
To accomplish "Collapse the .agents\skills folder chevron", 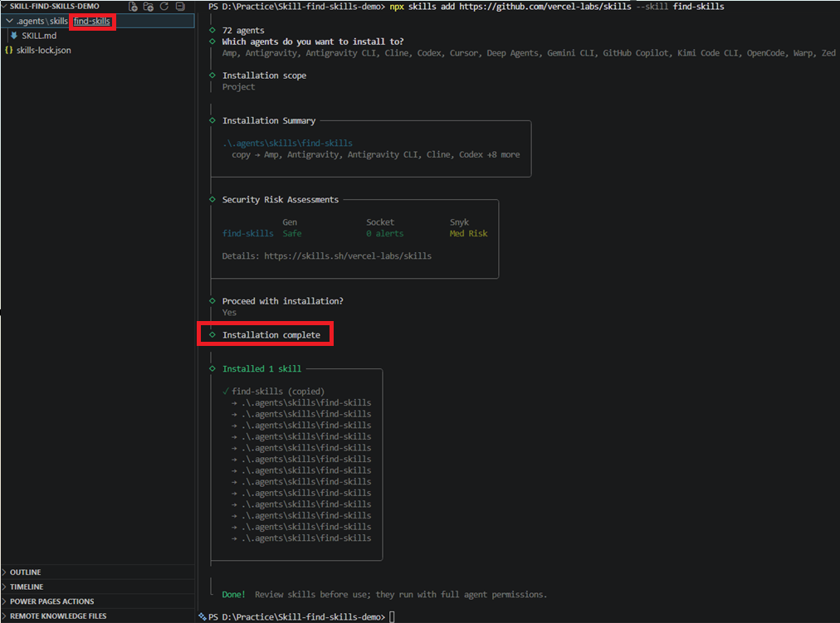I will coord(9,21).
